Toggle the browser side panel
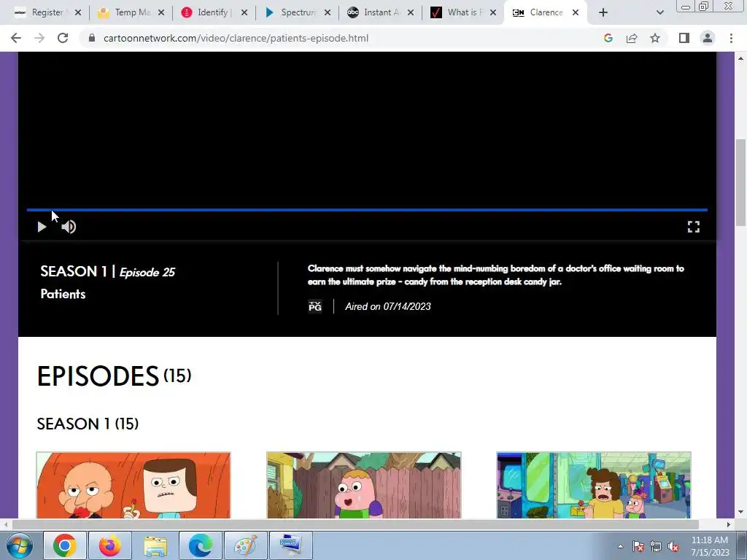The width and height of the screenshot is (747, 560). 684,38
